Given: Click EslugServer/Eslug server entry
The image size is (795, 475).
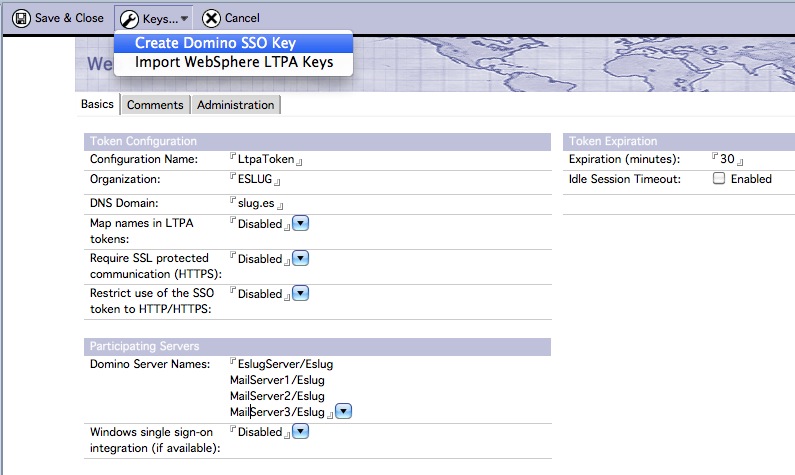Looking at the screenshot, I should point(285,364).
